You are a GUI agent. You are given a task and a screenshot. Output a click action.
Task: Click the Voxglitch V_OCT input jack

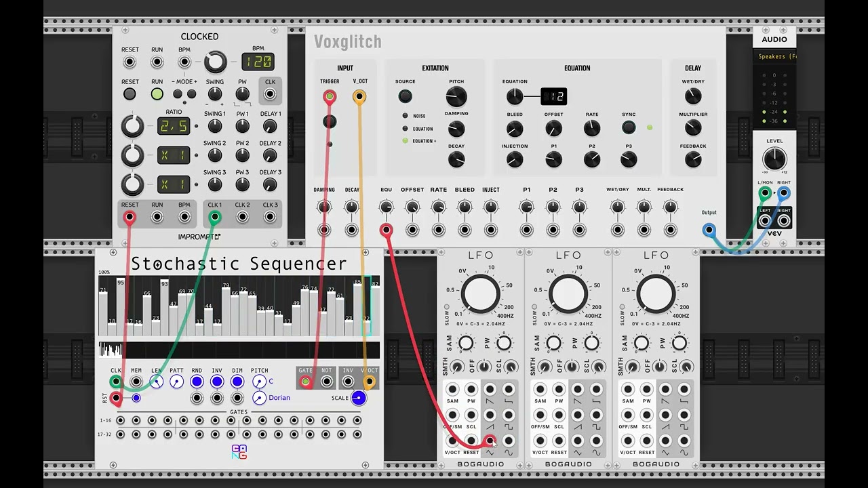point(359,97)
